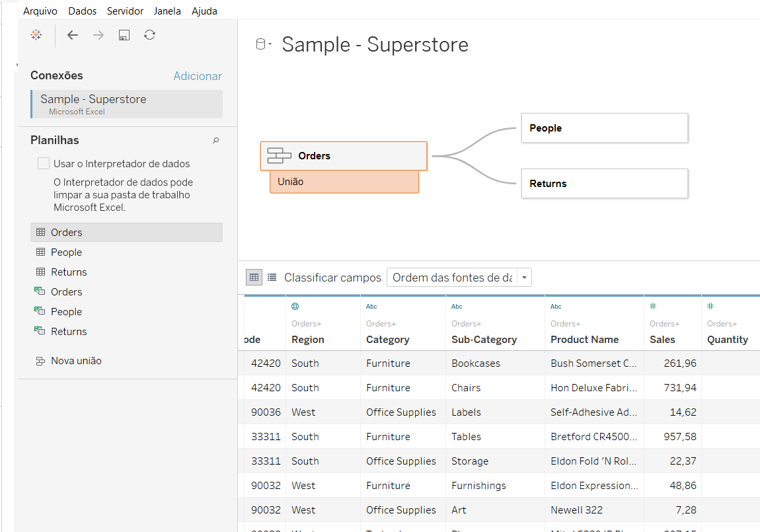Click the Tableau logo start icon
Viewport: 760px width, 532px height.
[36, 35]
